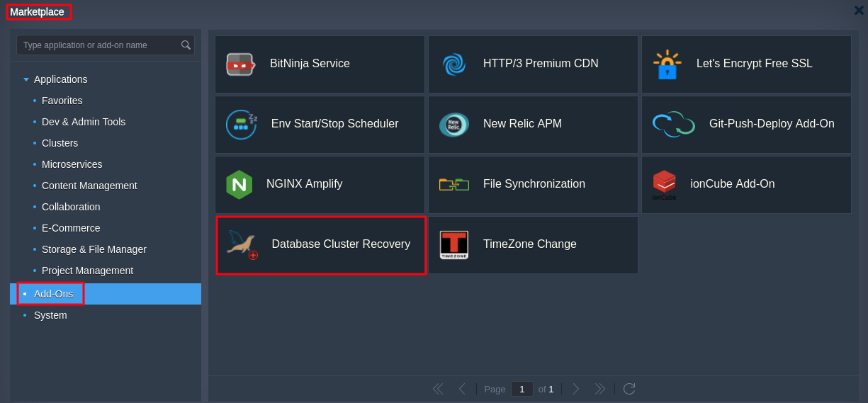Open the New Relic APM label
Viewport: 868px width, 403px height.
tap(522, 124)
